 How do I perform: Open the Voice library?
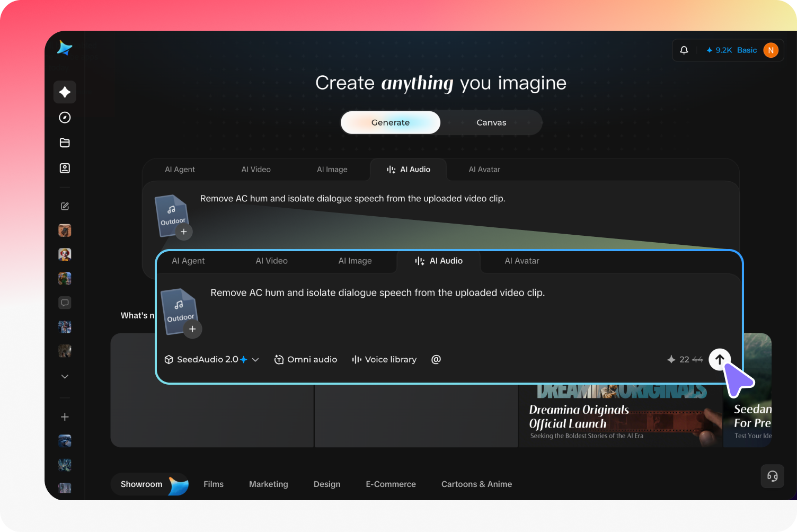point(384,359)
